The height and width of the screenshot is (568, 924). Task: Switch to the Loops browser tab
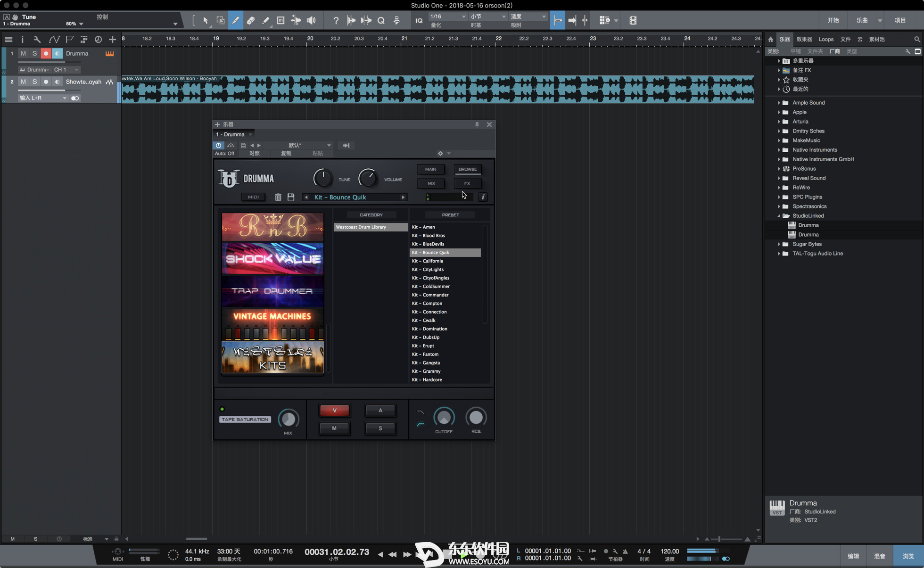pos(826,39)
